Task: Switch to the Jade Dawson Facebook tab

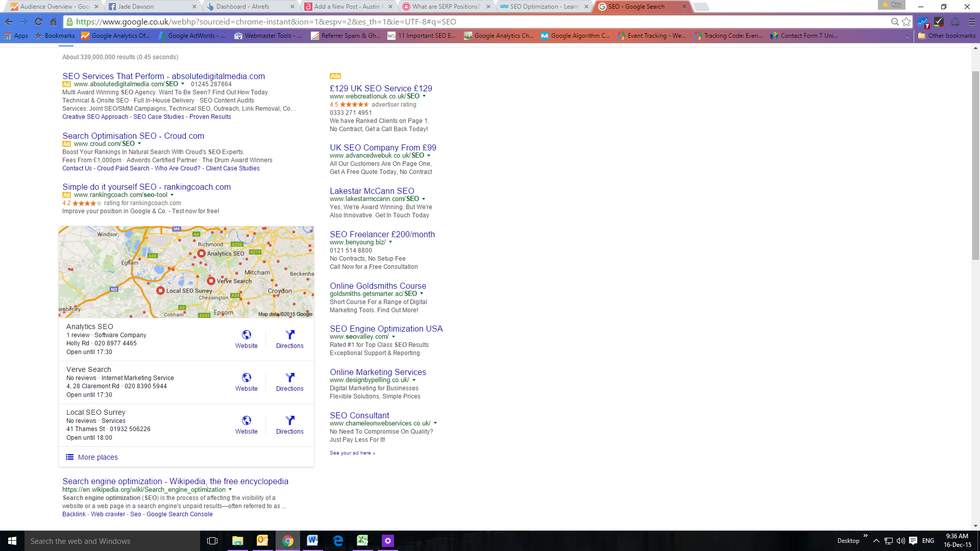Action: 153,7
